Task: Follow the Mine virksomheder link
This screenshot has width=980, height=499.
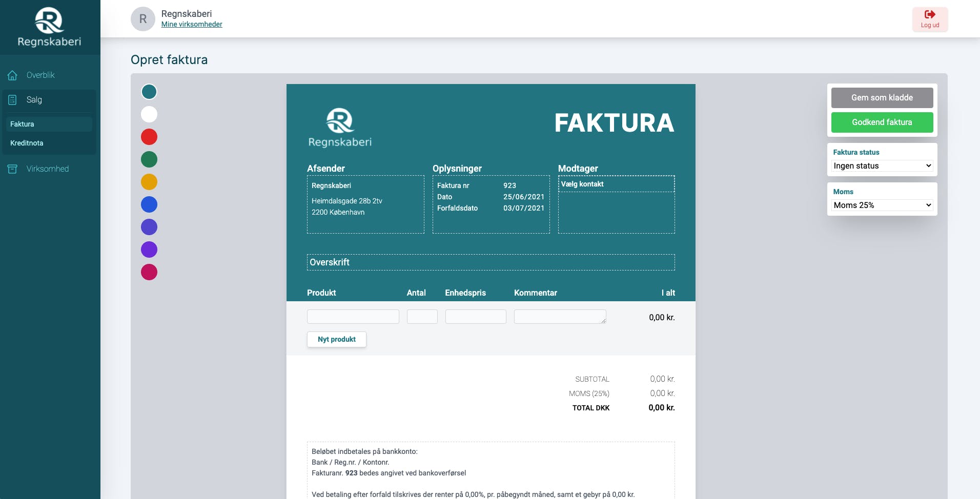Action: click(x=192, y=24)
